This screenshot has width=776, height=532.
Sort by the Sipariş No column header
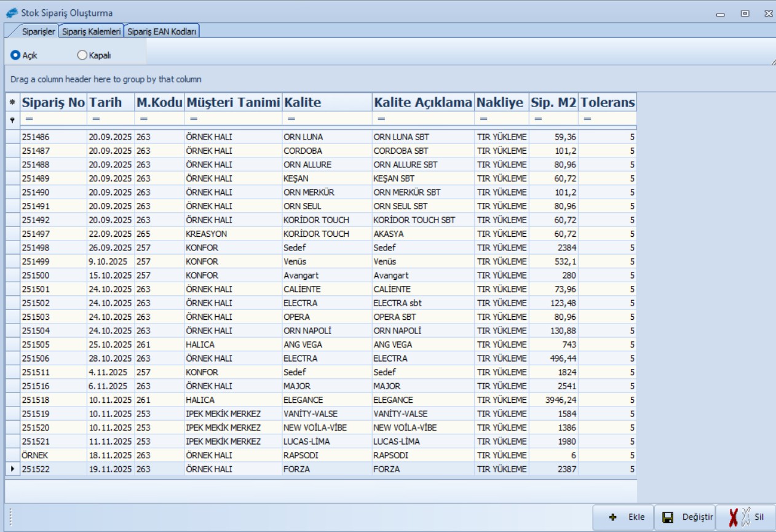(53, 102)
